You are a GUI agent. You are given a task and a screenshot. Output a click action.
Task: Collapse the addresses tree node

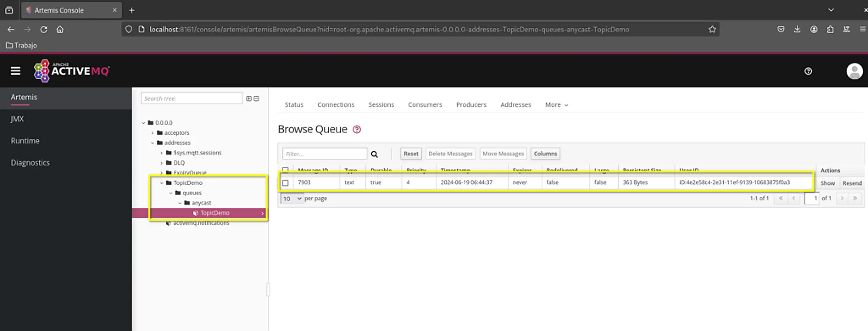153,143
